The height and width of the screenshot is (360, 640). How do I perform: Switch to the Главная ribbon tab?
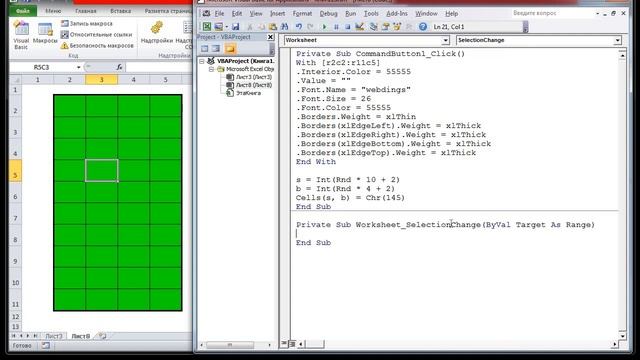[86, 11]
